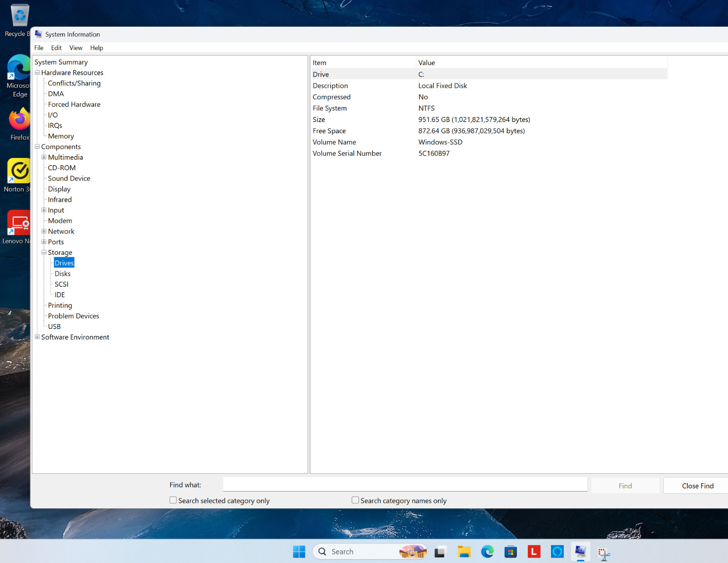Collapse the Storage node
Viewport: 728px width, 563px height.
pyautogui.click(x=44, y=252)
